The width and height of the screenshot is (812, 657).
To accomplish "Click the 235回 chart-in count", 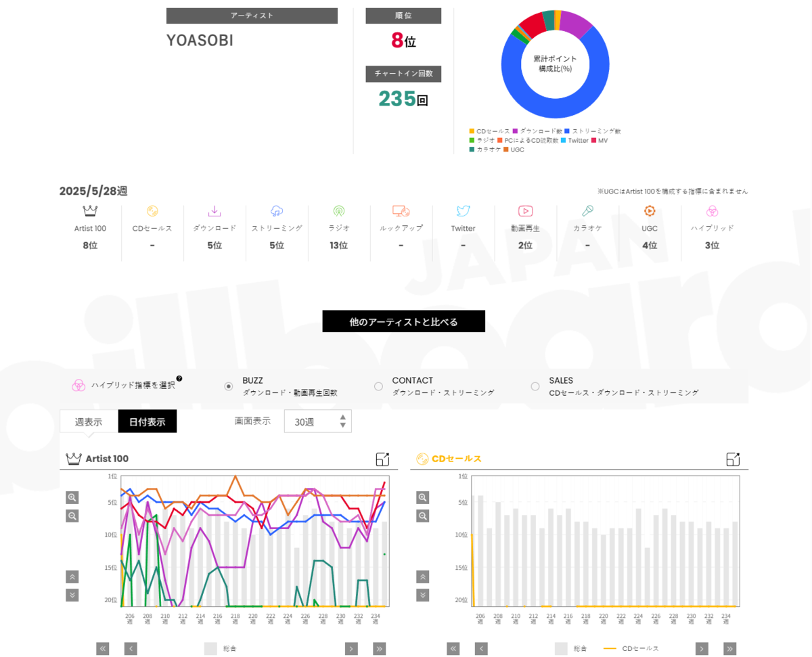I will [403, 99].
